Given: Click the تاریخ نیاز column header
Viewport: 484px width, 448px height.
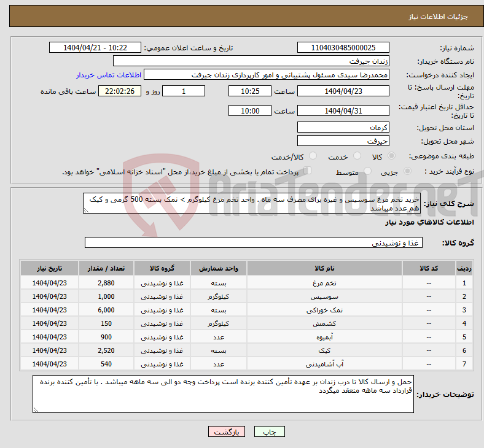Looking at the screenshot, I should (x=49, y=268).
